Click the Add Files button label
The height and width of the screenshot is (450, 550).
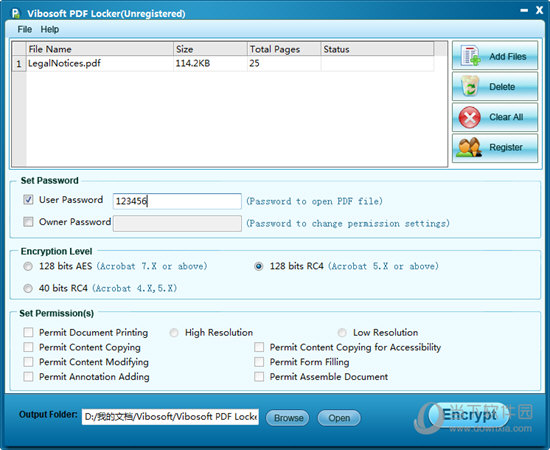coord(508,56)
